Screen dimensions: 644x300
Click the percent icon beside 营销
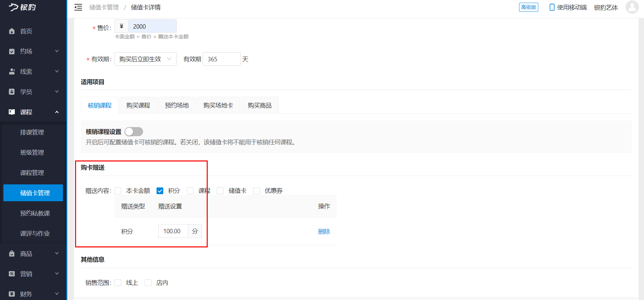click(x=12, y=274)
